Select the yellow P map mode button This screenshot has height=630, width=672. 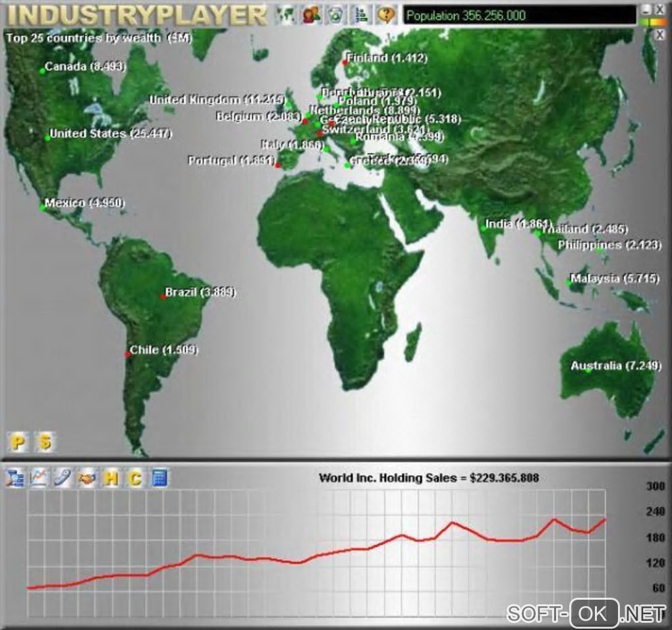[18, 442]
